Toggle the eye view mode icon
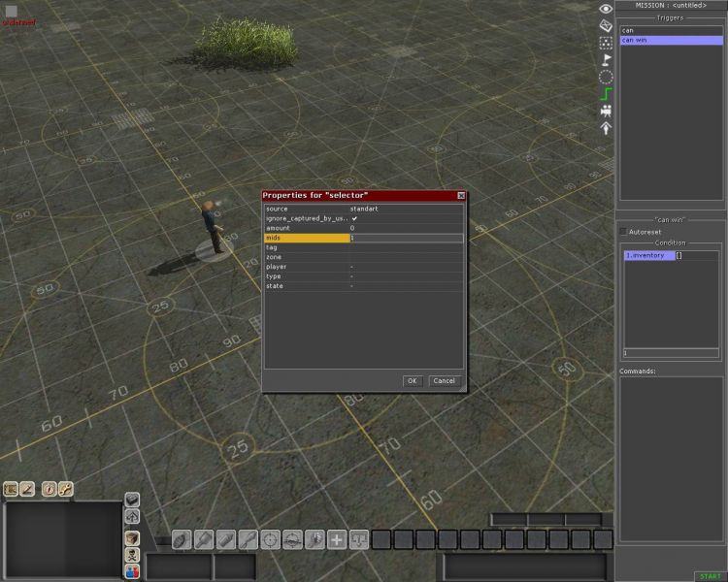Screen dimensions: 728x582 click(x=606, y=9)
